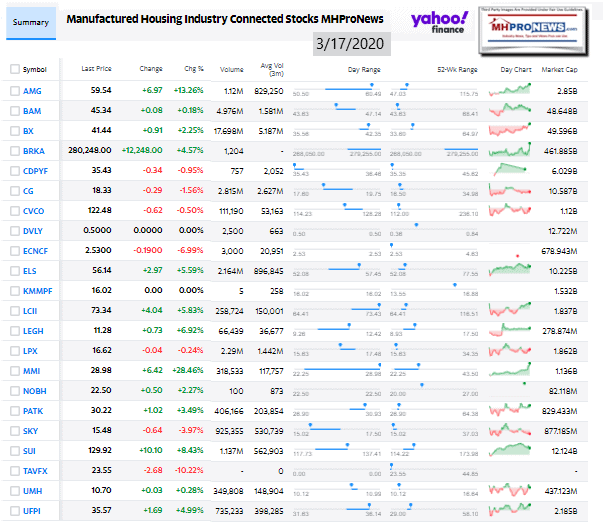Click the Yahoo Finance logo

(438, 24)
